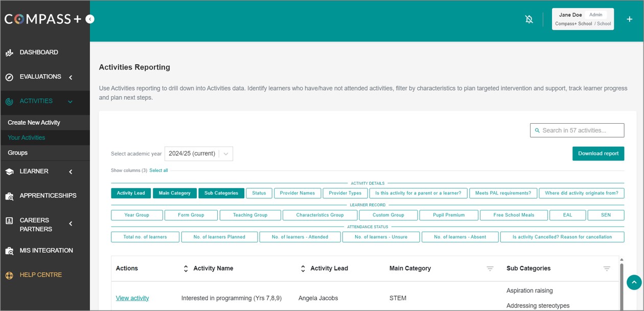The height and width of the screenshot is (311, 644).
Task: Click the Sub Categories column filter icon
Action: point(607,269)
